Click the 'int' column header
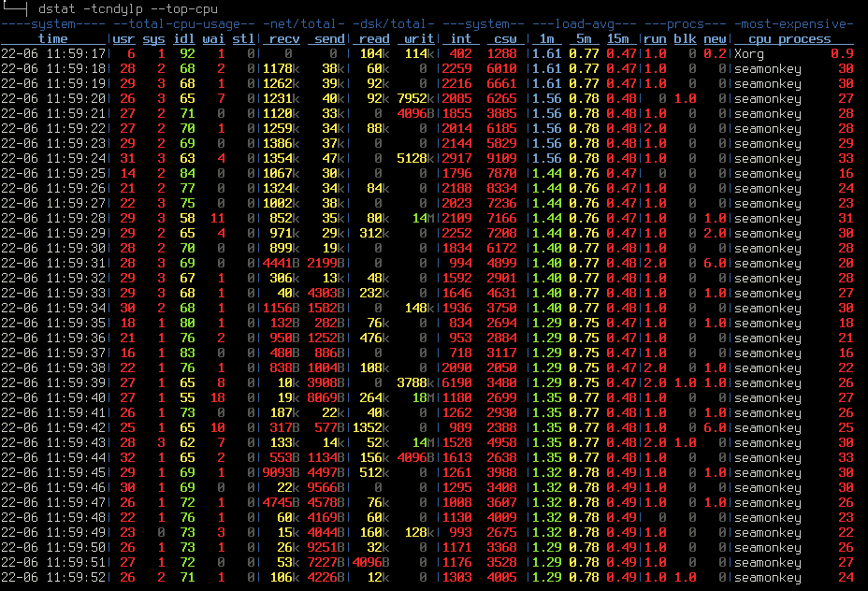Screen dimensions: 868x591 point(460,38)
